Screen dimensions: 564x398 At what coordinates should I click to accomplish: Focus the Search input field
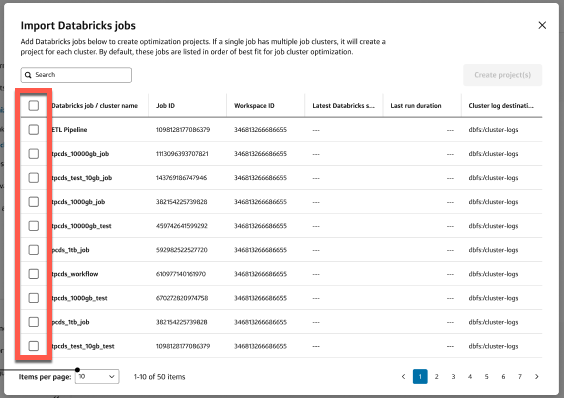click(x=76, y=75)
